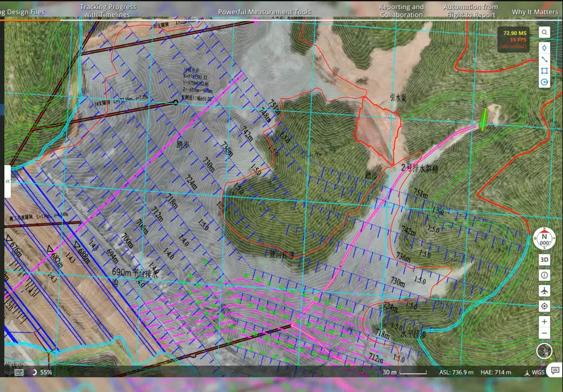Toggle the 3D view mode
The width and height of the screenshot is (563, 392).
[544, 260]
